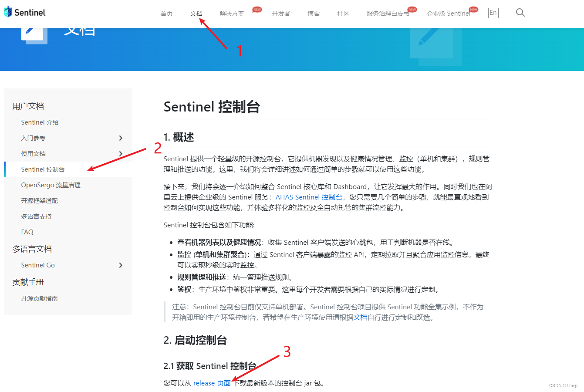
Task: Select Sentinel 控制台 sidebar item
Action: click(x=43, y=169)
